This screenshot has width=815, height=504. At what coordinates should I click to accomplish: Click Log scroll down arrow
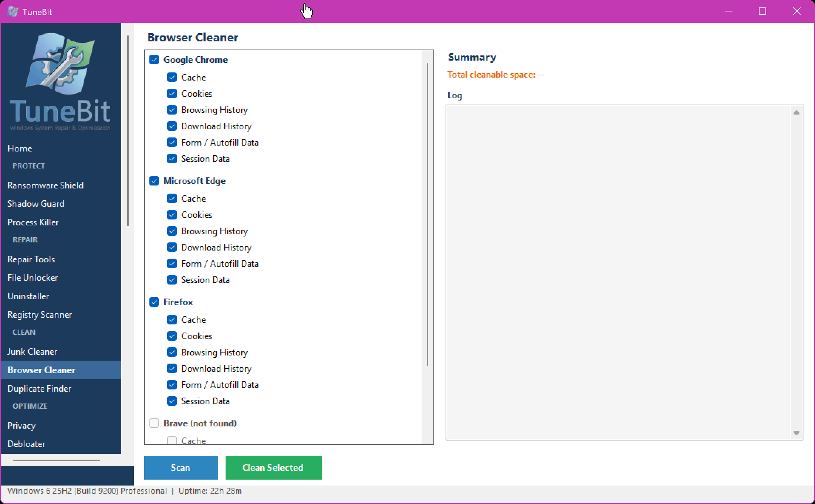coord(797,433)
